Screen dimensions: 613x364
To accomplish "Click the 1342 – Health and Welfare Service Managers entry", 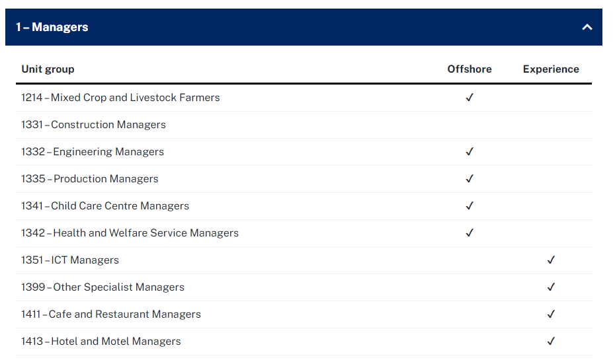I will 130,233.
